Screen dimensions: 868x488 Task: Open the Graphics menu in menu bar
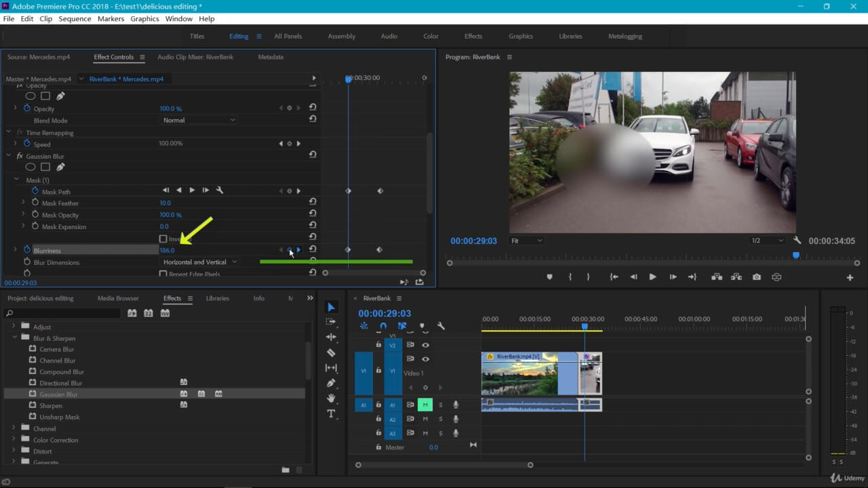(x=144, y=19)
